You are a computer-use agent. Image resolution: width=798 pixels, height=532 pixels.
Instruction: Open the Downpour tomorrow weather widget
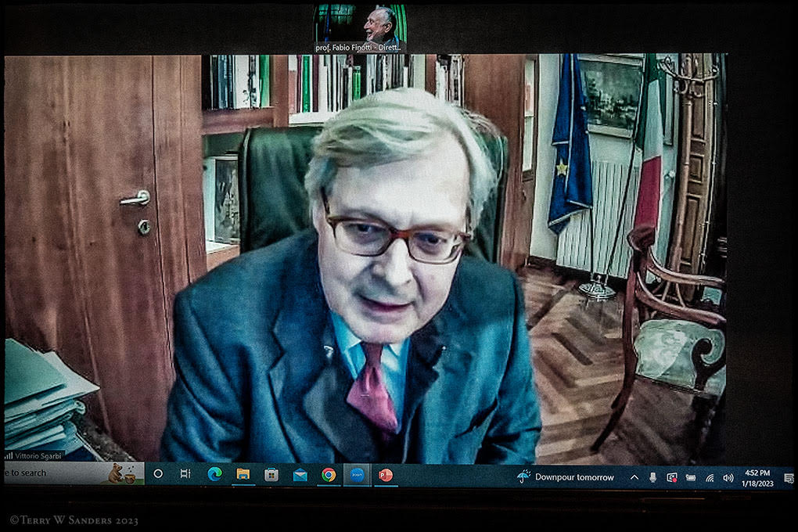[x=566, y=477]
